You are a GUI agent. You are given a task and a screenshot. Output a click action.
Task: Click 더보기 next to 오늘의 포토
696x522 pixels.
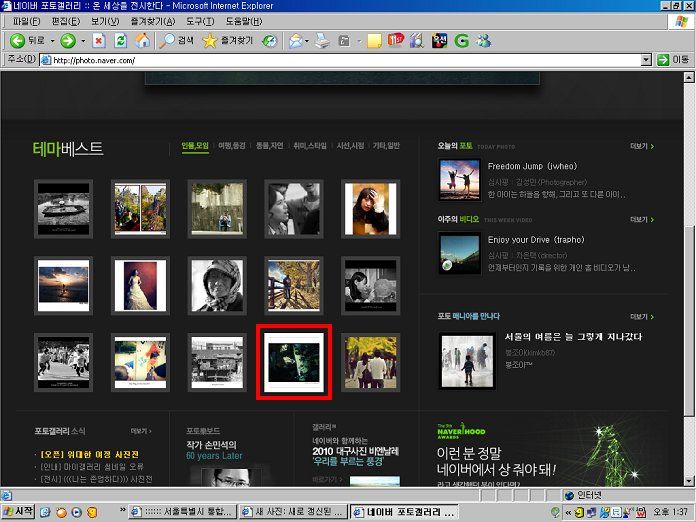tap(642, 146)
